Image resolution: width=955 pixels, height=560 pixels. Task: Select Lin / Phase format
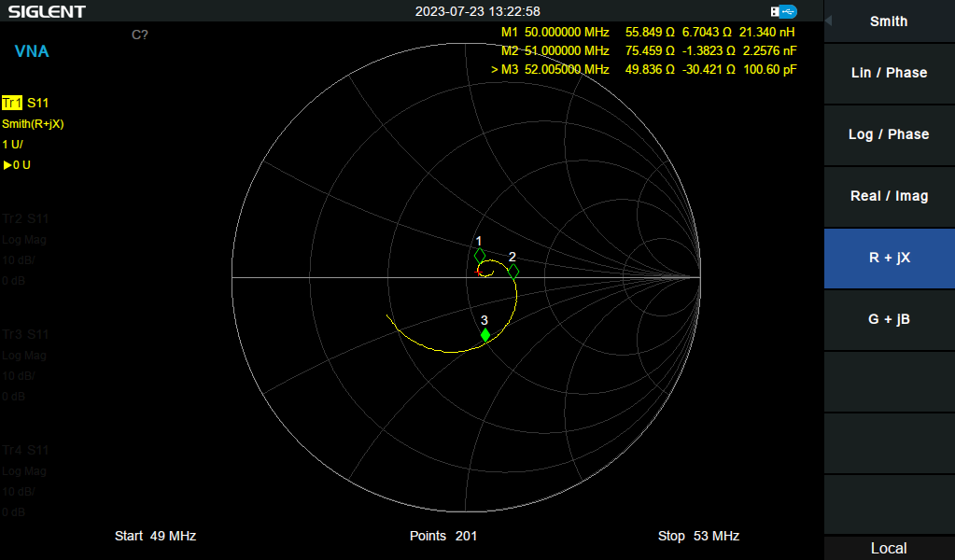coord(889,73)
